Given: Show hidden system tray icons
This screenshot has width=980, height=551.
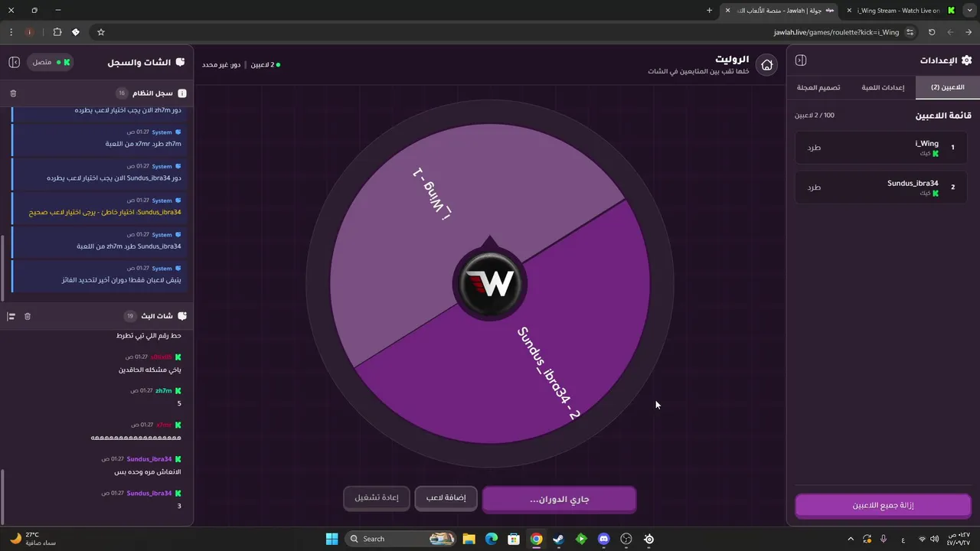Looking at the screenshot, I should pos(850,539).
